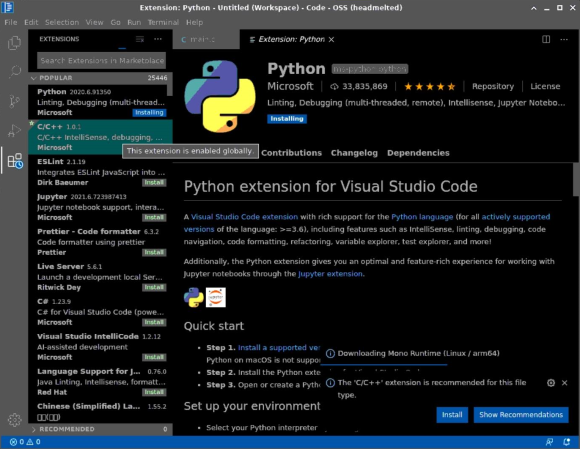
Task: Click Show Recommendations button
Action: (x=521, y=415)
